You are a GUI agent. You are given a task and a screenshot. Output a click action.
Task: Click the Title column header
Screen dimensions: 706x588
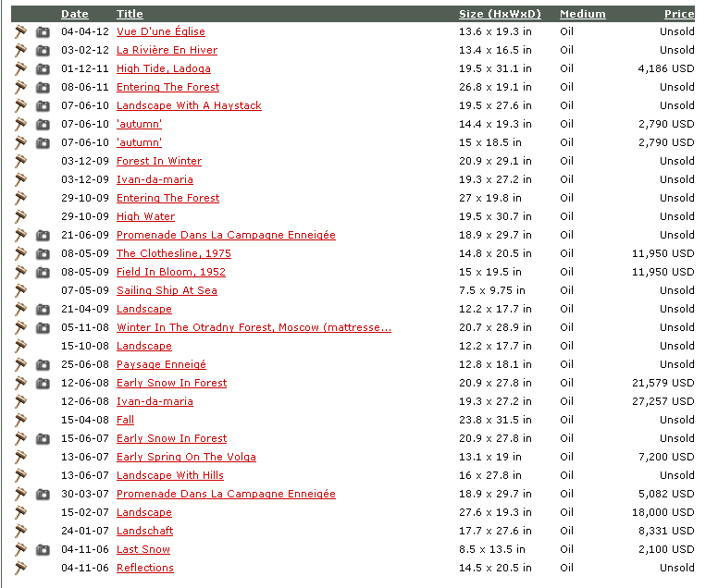click(x=130, y=14)
